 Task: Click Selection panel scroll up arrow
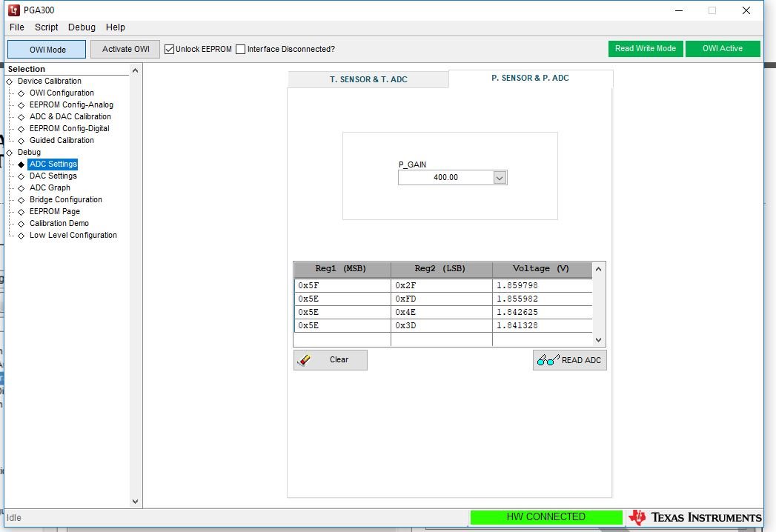pyautogui.click(x=135, y=70)
